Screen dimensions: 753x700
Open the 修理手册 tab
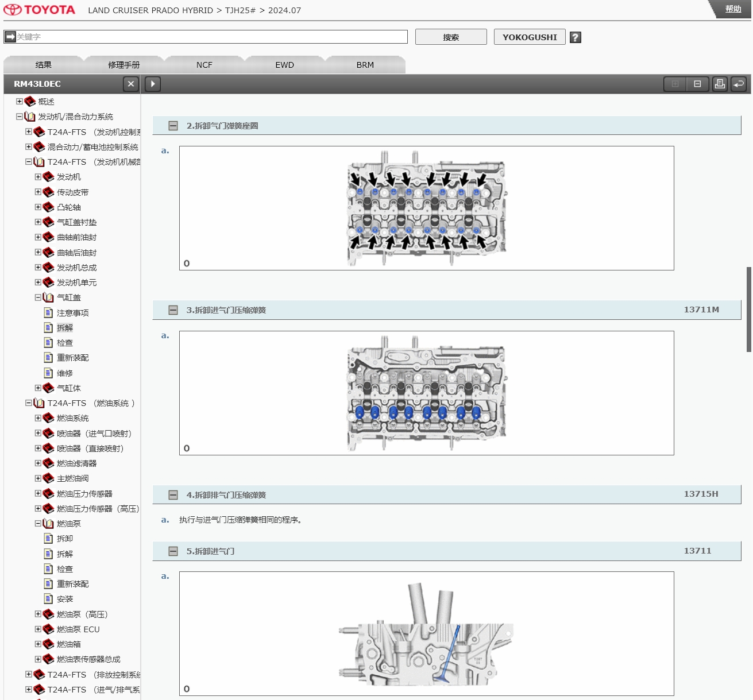tap(123, 65)
